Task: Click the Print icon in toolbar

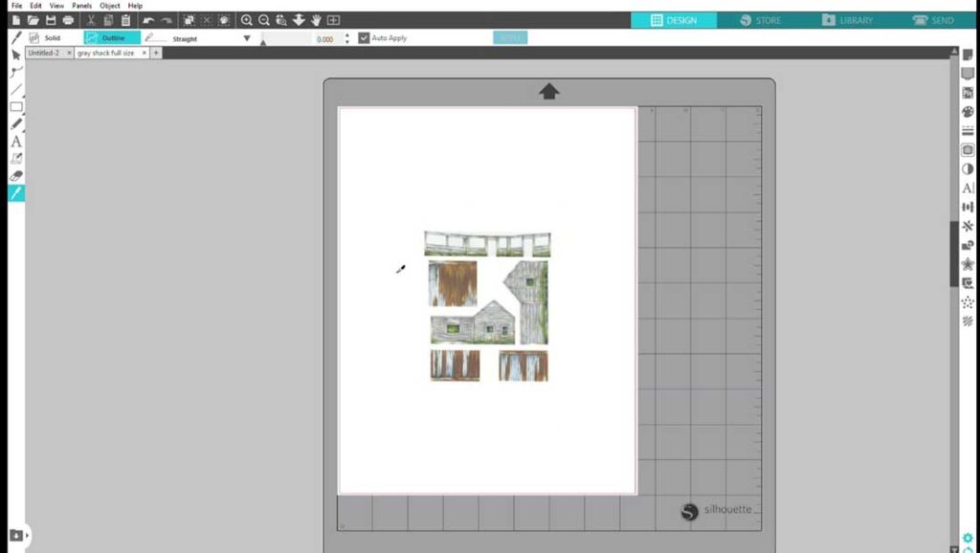Action: 68,20
